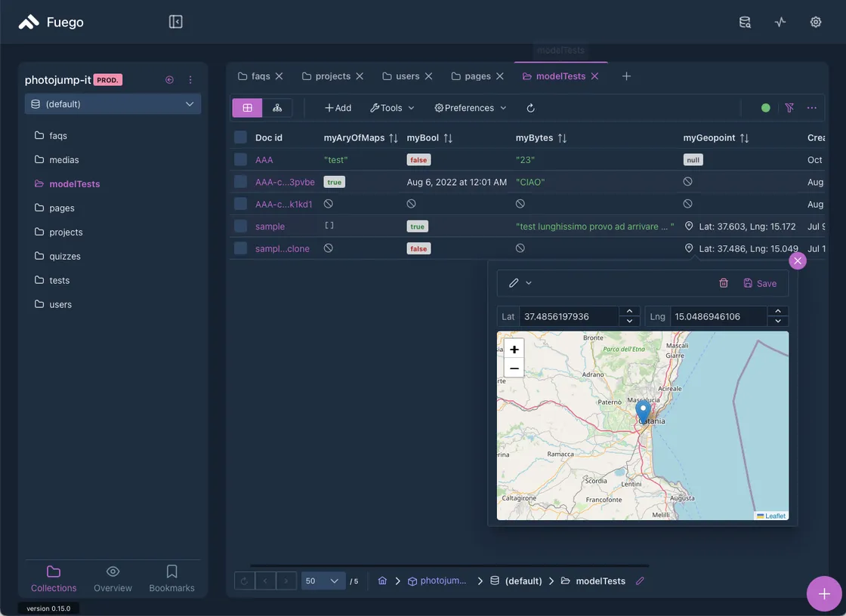Viewport: 846px width, 616px height.
Task: Sort by myBool column
Action: (448, 138)
